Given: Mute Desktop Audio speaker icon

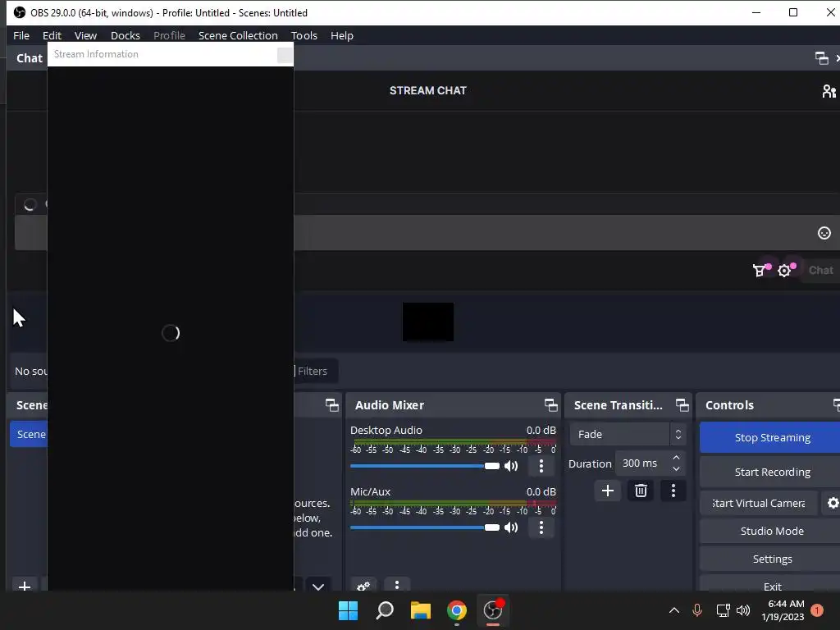Looking at the screenshot, I should coord(511,466).
